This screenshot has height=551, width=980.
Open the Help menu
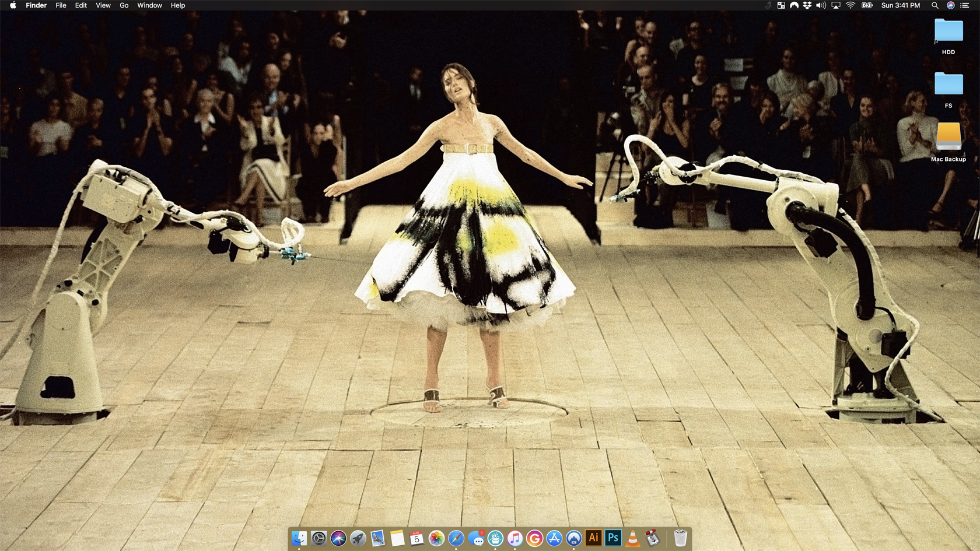click(x=178, y=5)
